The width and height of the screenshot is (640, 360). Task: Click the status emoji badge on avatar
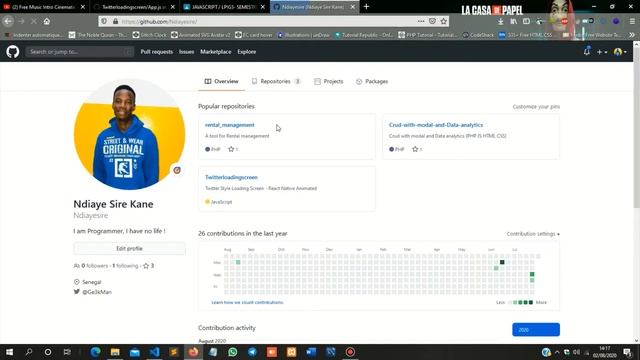(x=177, y=170)
